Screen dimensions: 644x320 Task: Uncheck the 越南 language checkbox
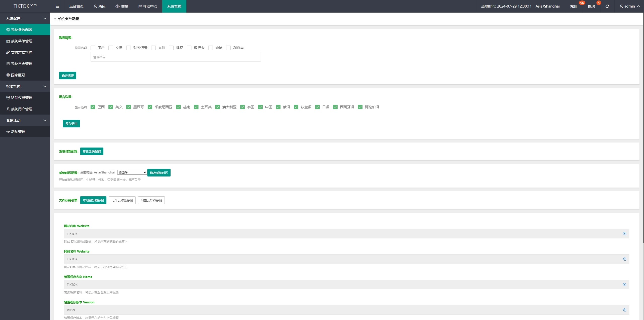[178, 107]
